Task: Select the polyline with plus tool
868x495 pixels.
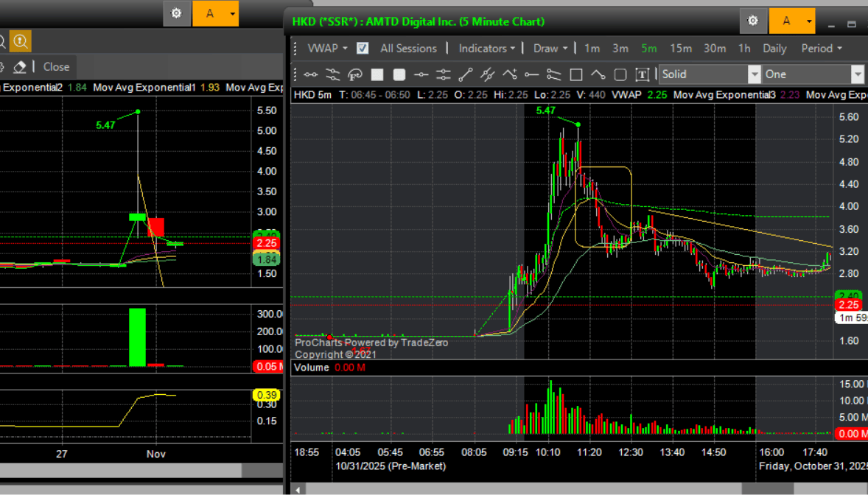Action: [x=510, y=74]
